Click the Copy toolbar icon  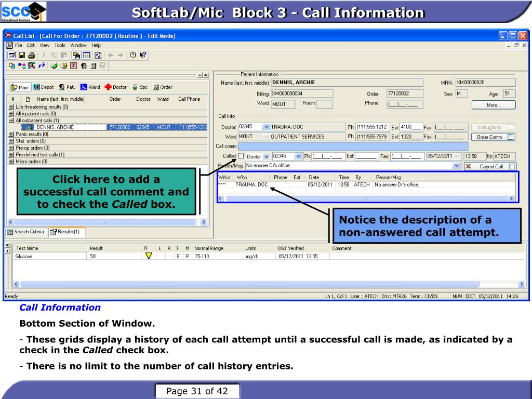click(54, 55)
